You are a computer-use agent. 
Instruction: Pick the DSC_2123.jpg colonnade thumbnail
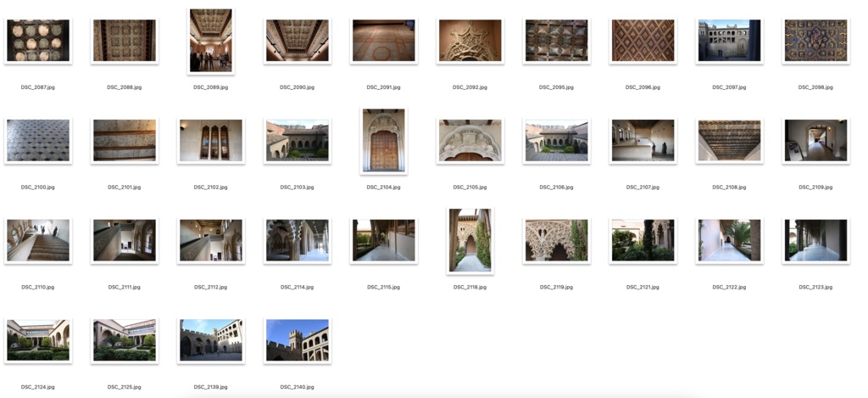(x=815, y=240)
